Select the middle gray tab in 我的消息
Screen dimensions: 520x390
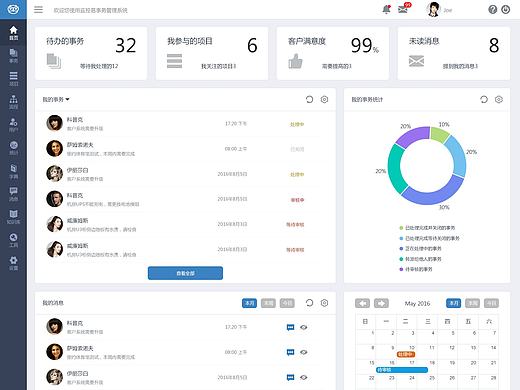pyautogui.click(x=268, y=303)
